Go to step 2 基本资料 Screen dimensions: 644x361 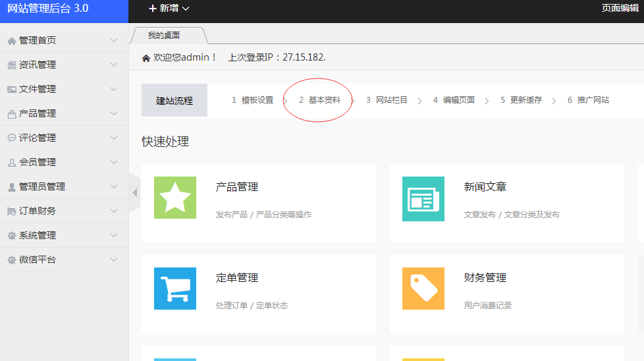pyautogui.click(x=319, y=100)
